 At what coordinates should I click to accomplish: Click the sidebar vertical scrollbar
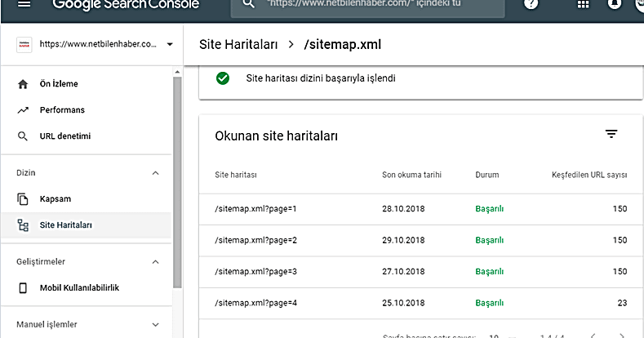pyautogui.click(x=177, y=183)
